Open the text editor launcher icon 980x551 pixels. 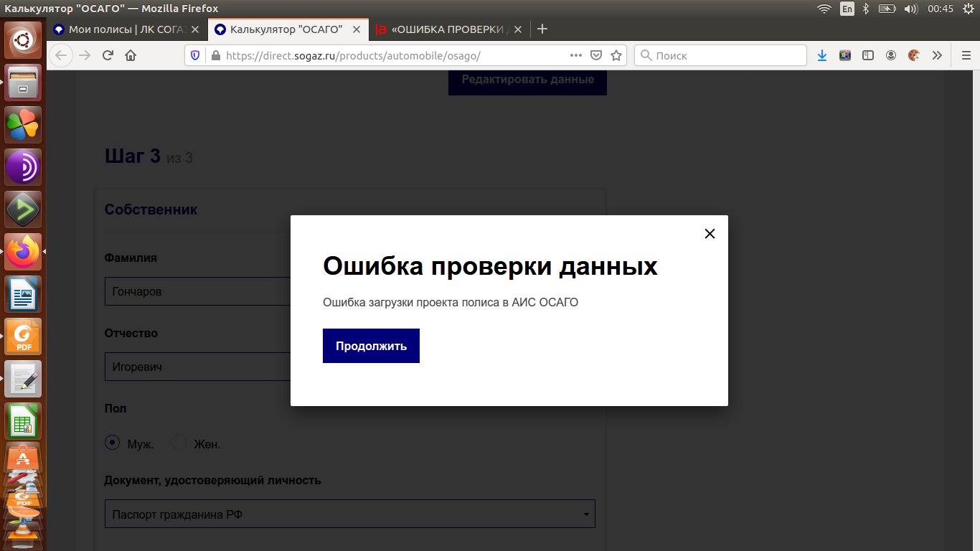[x=24, y=379]
